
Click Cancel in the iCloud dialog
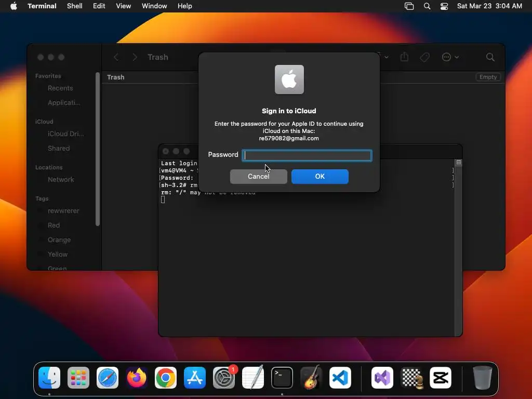point(259,177)
